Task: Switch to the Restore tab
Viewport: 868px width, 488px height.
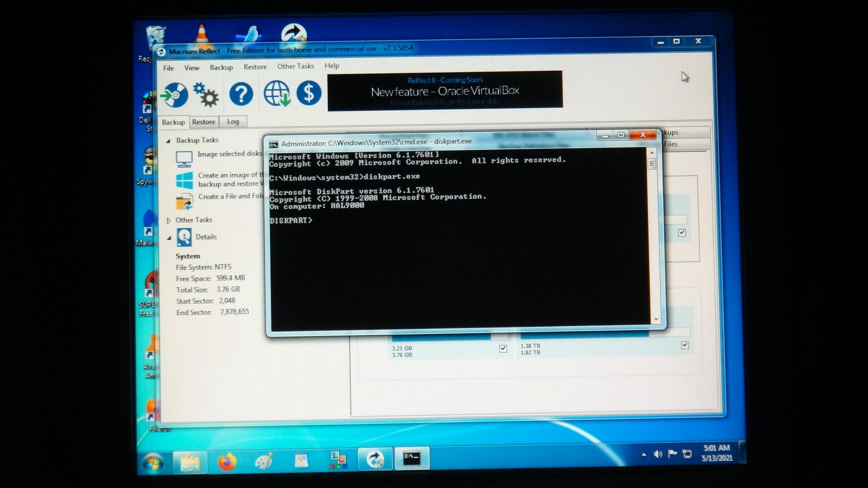Action: pyautogui.click(x=203, y=122)
